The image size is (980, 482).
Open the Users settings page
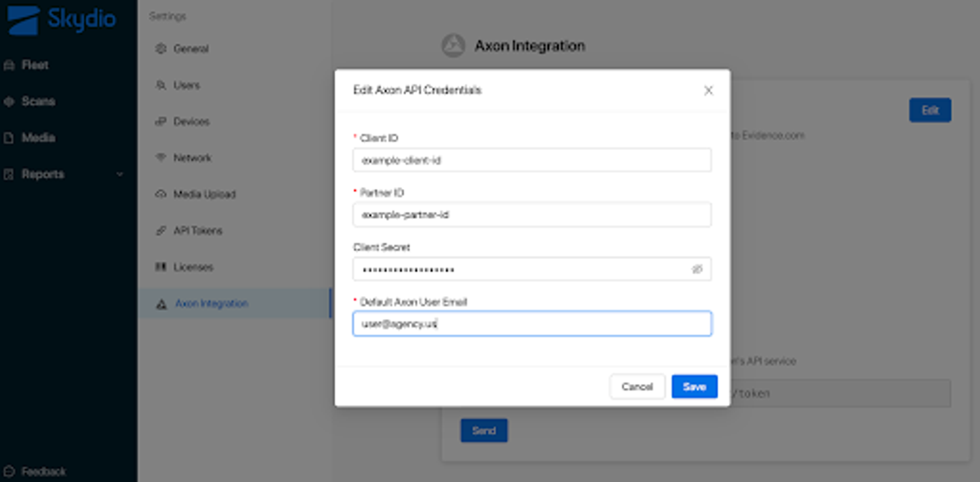186,85
